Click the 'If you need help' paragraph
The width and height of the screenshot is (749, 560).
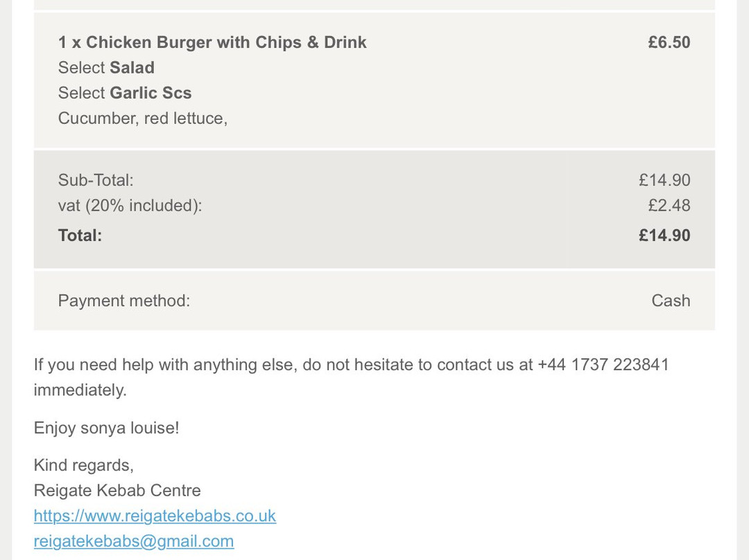click(351, 377)
